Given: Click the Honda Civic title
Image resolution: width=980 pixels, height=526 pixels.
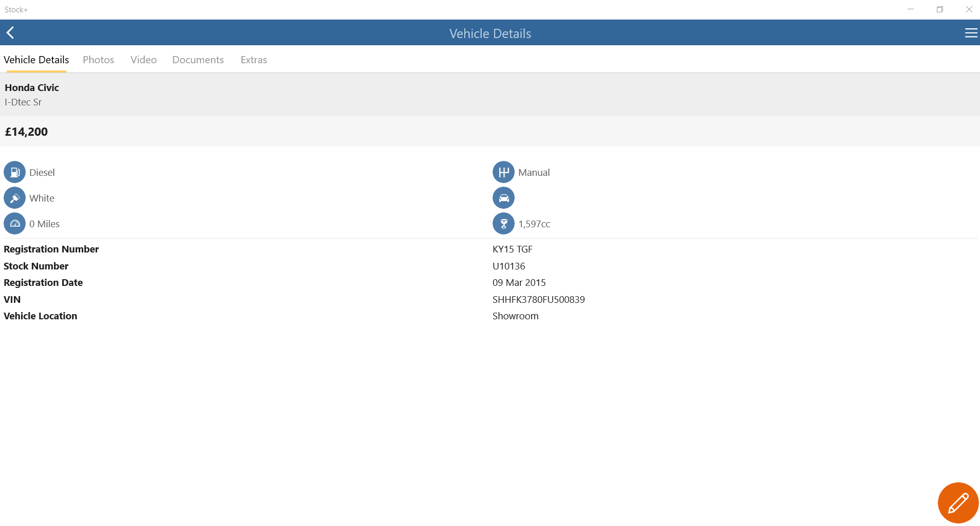Looking at the screenshot, I should pyautogui.click(x=32, y=87).
